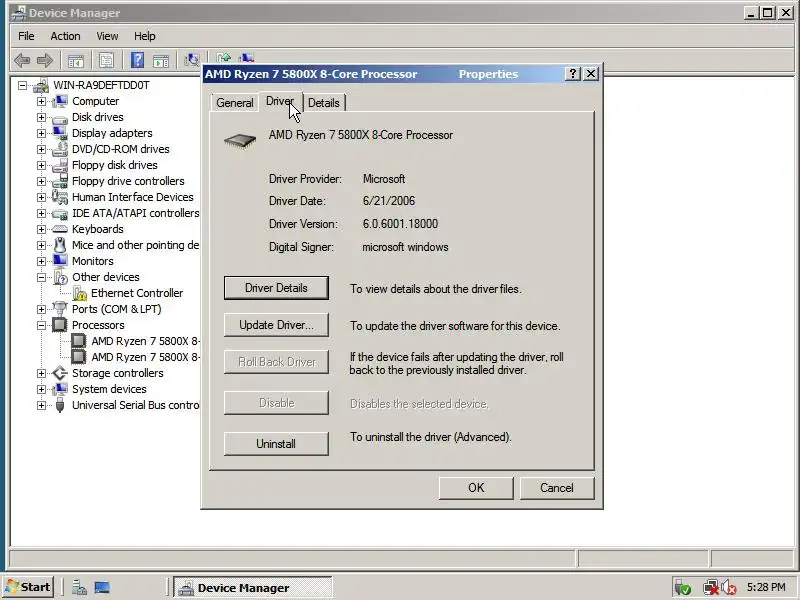
Task: Click the second AMD Ryzen 7 5800X processor icon
Action: coord(79,357)
